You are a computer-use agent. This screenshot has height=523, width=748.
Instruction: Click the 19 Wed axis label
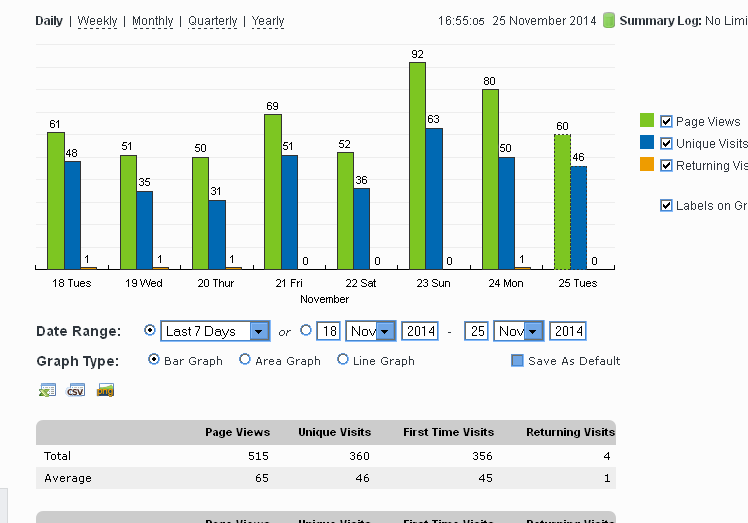[x=144, y=283]
